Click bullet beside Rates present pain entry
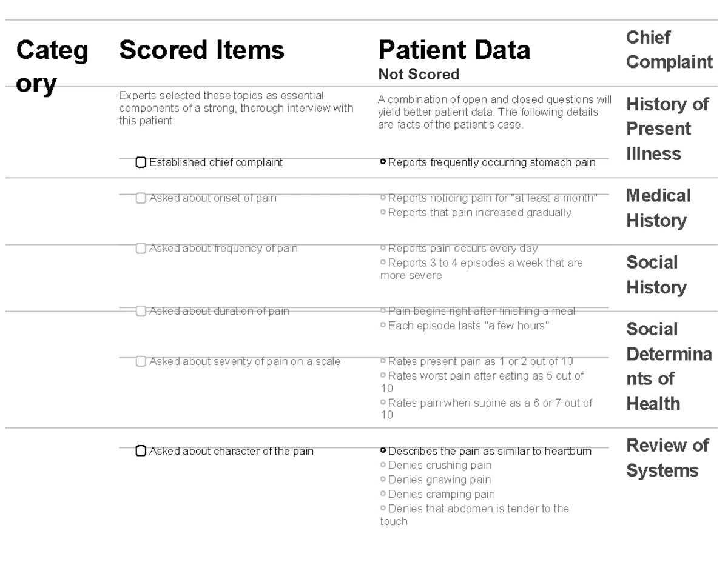Screen dimensions: 728x562 383,362
